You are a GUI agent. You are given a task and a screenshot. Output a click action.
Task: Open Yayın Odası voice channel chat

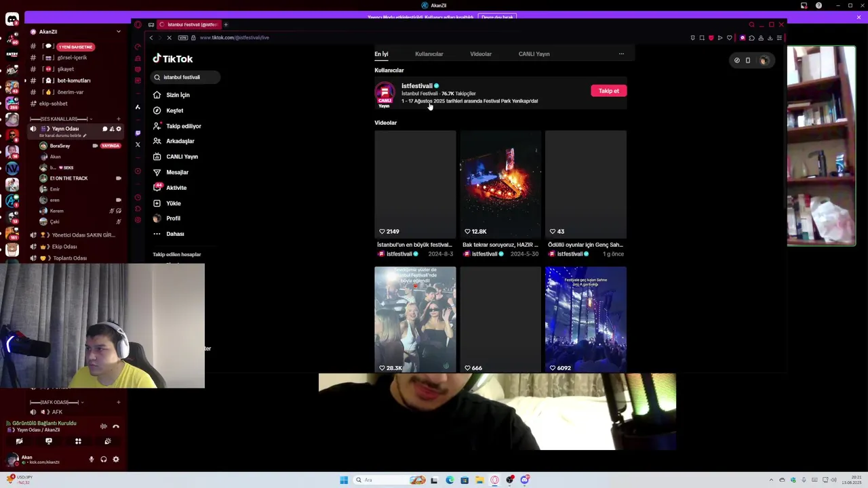tap(105, 129)
